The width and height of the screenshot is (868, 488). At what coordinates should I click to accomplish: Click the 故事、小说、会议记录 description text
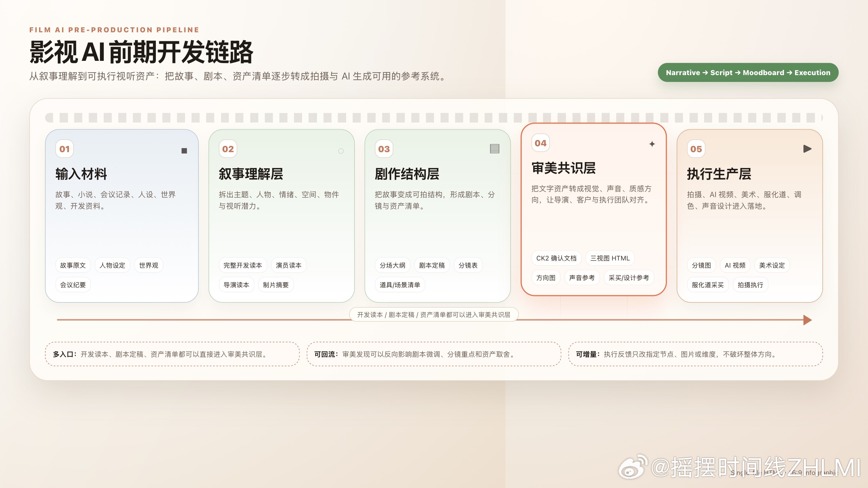115,200
